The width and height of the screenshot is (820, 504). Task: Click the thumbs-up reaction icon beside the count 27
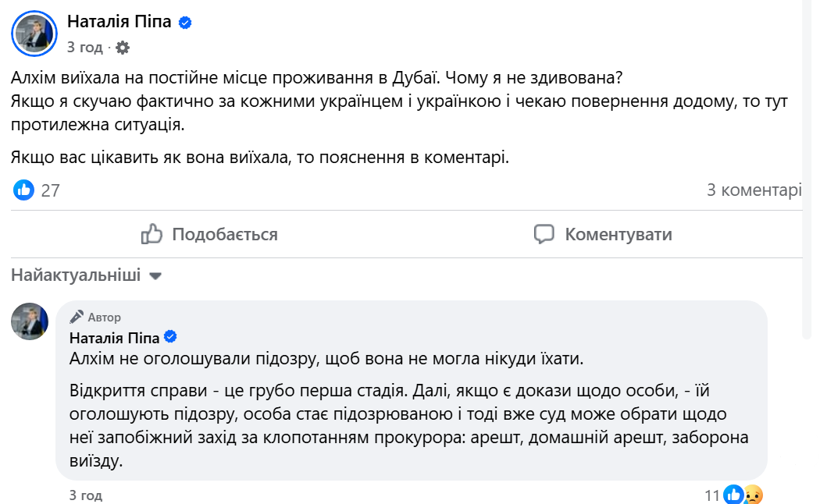coord(23,188)
